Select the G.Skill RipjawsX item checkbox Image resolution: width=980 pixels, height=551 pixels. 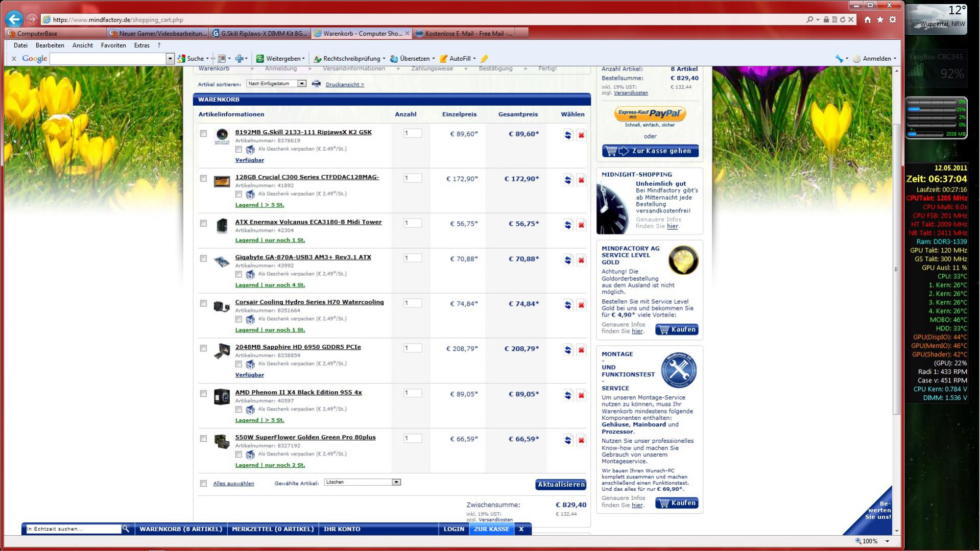[x=203, y=133]
